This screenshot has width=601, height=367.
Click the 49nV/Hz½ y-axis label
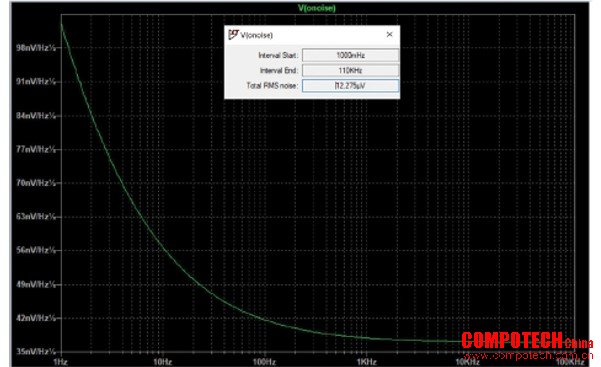coord(36,285)
